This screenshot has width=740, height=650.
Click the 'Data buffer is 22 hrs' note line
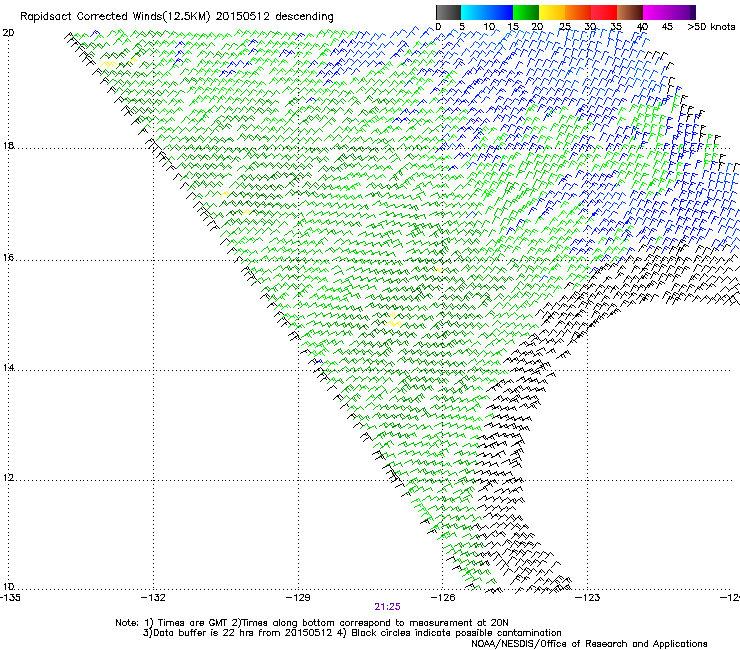[x=352, y=633]
